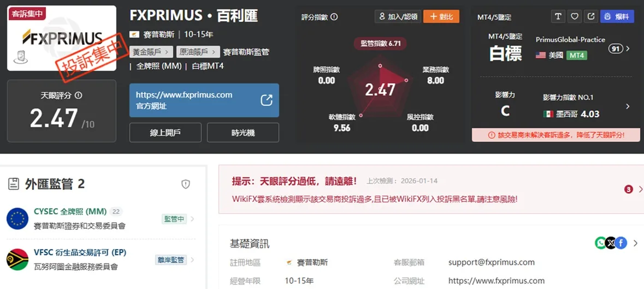Click the 91 count badge
Viewport: 644px width, 289px height.
pos(615,49)
